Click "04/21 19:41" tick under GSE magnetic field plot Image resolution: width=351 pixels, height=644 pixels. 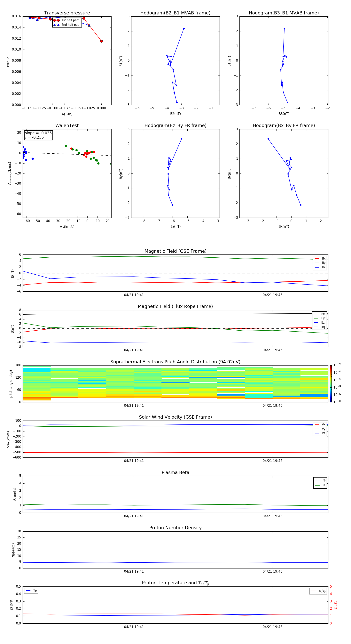pyautogui.click(x=134, y=295)
